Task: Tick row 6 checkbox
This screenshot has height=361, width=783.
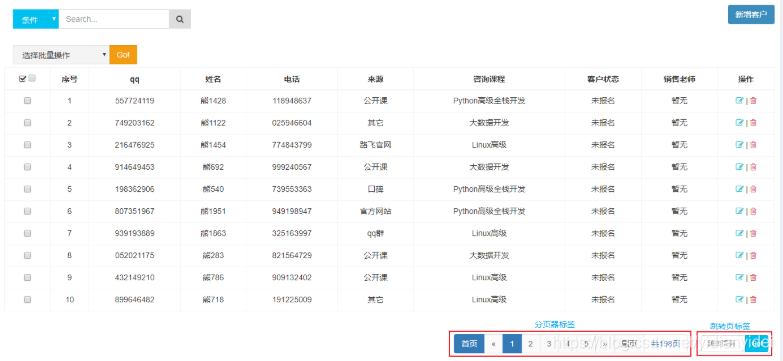Action: coord(27,211)
